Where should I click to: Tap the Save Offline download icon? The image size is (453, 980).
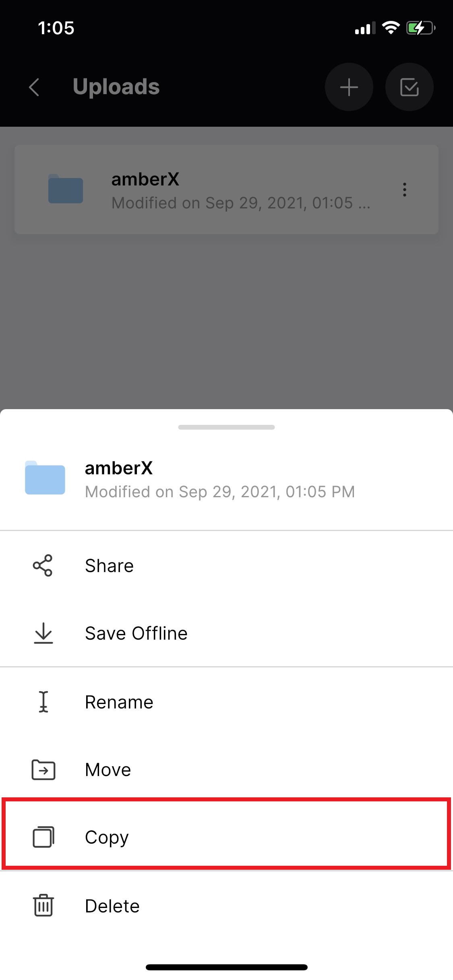click(43, 633)
